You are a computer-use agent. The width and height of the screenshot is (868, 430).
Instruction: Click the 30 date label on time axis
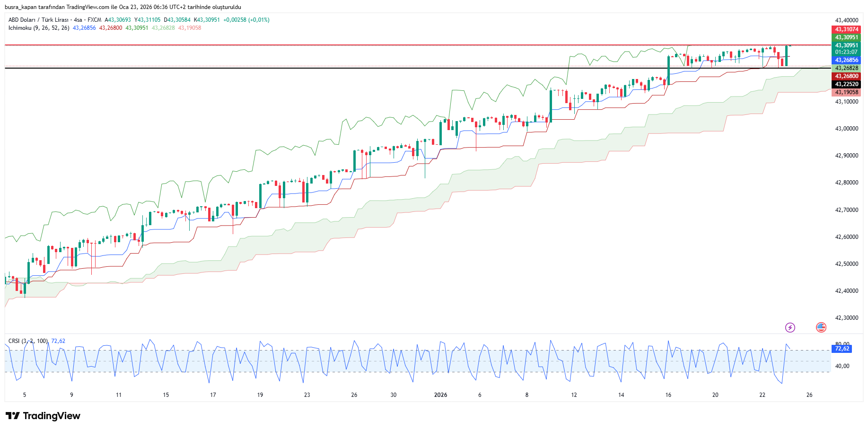[394, 395]
